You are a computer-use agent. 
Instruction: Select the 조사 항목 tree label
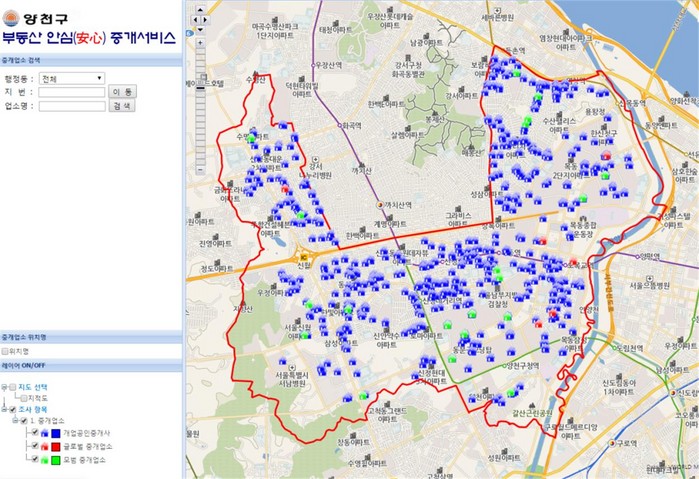click(35, 409)
